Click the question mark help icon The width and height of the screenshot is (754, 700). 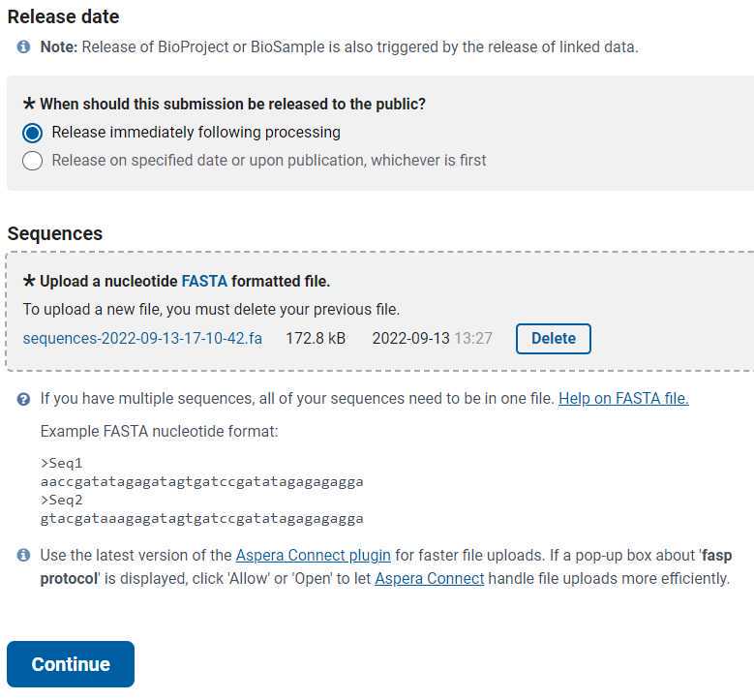23,399
